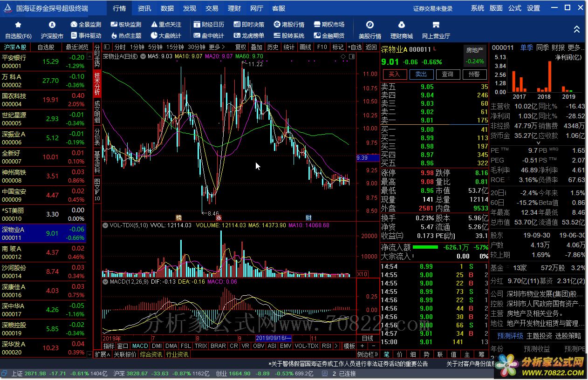Screen dimensions: 588x380
Task: Click the 日线 period label
Action: pos(367,338)
